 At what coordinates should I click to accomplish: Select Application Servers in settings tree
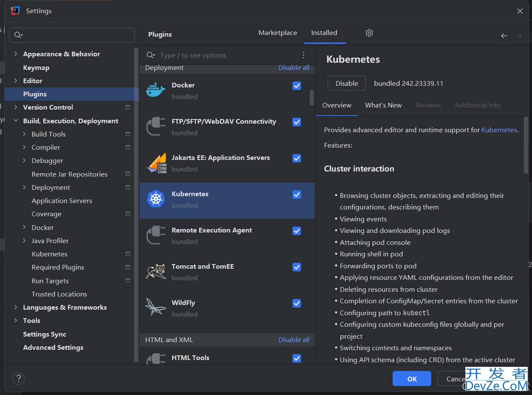[x=62, y=200]
